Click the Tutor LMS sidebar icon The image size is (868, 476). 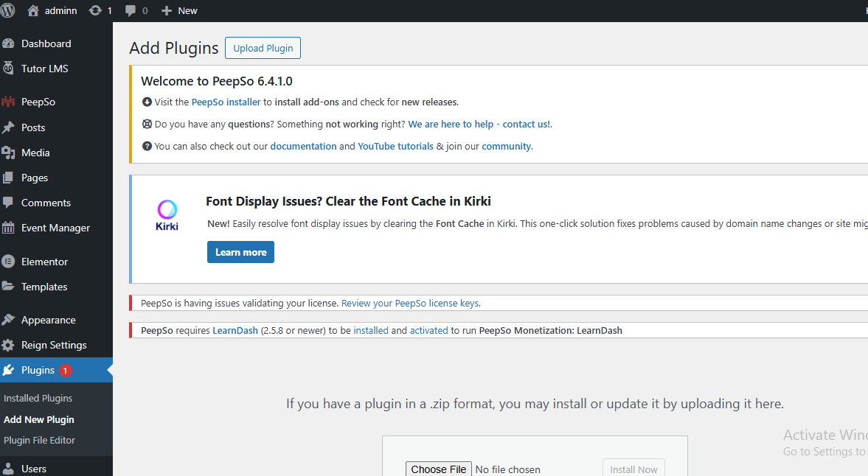pyautogui.click(x=13, y=69)
